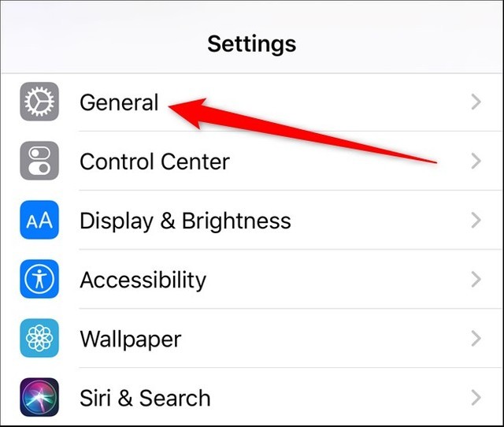Viewport: 504px width, 427px height.
Task: Click the red arrow annotation
Action: (x=302, y=130)
